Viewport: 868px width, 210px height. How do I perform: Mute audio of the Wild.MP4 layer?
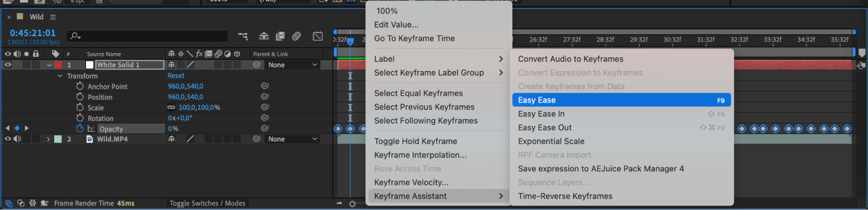17,139
